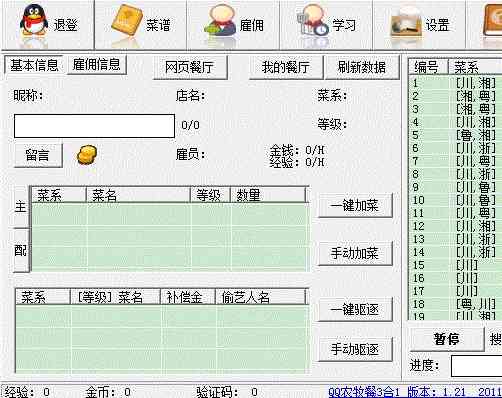Screen dimensions: 502x398
Task: Click the 手动驱逐 button
Action: tap(355, 349)
